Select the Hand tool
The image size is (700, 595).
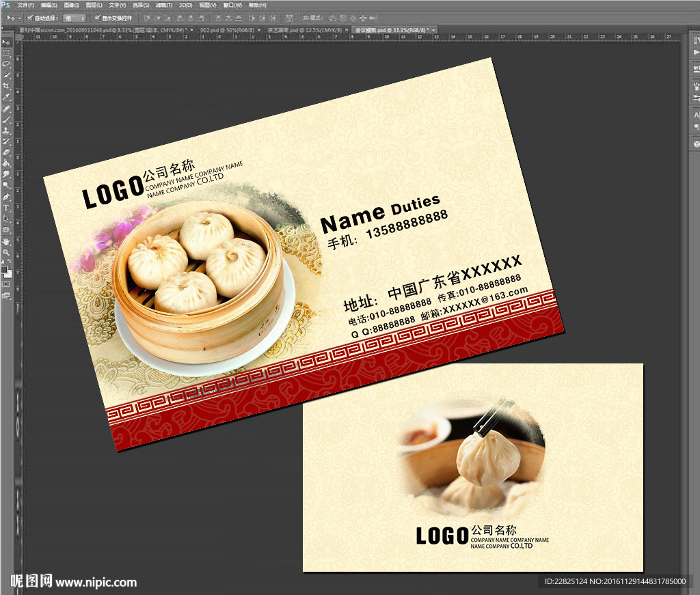tap(5, 241)
